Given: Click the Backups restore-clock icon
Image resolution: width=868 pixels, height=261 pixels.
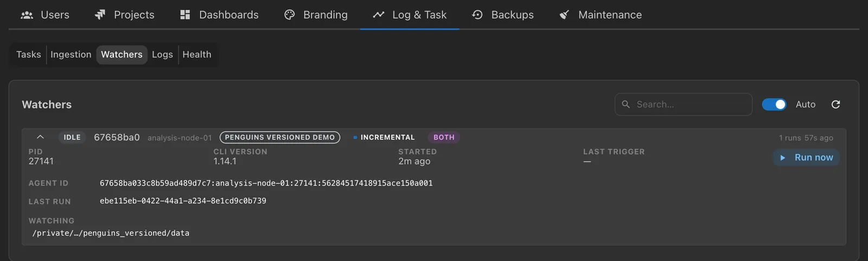Looking at the screenshot, I should click(x=477, y=15).
